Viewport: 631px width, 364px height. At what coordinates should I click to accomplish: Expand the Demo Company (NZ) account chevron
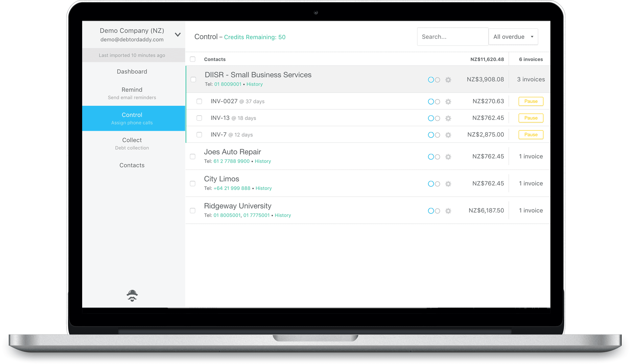(x=178, y=34)
